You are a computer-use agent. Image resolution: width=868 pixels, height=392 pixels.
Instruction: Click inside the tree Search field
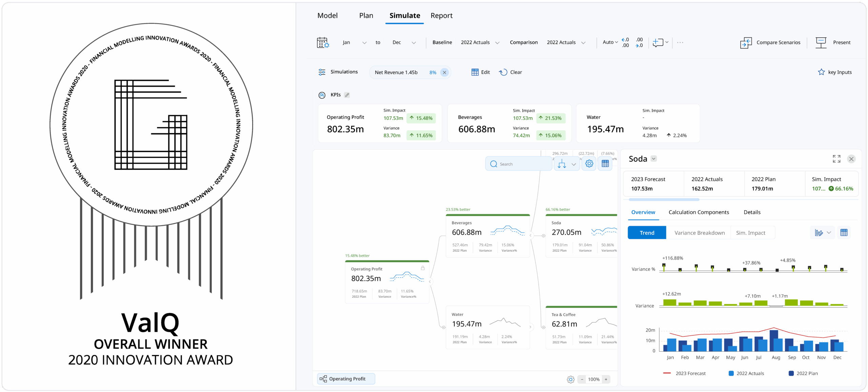pyautogui.click(x=518, y=164)
